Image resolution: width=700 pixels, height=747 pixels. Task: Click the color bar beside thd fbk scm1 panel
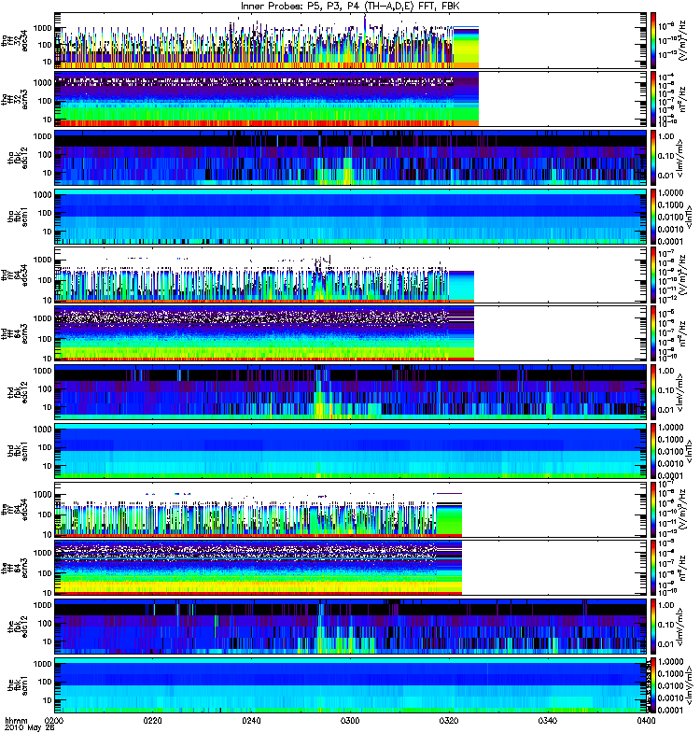653,451
